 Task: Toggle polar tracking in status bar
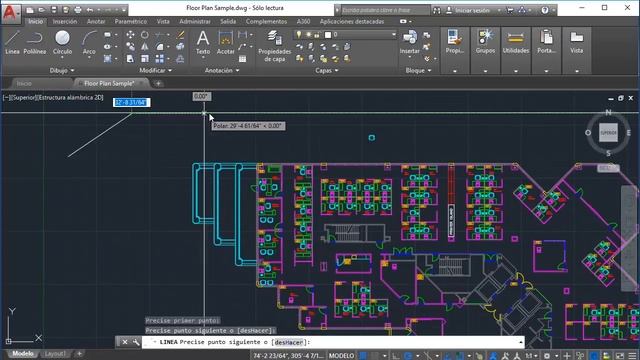click(x=407, y=356)
